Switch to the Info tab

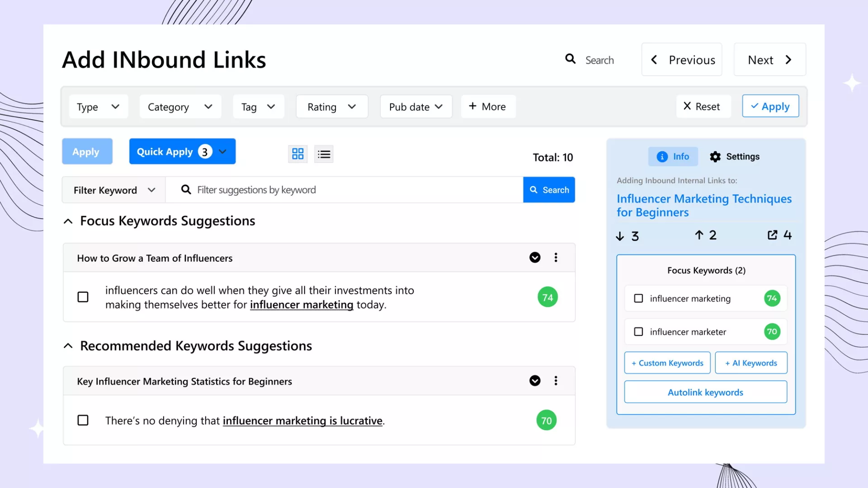coord(673,157)
